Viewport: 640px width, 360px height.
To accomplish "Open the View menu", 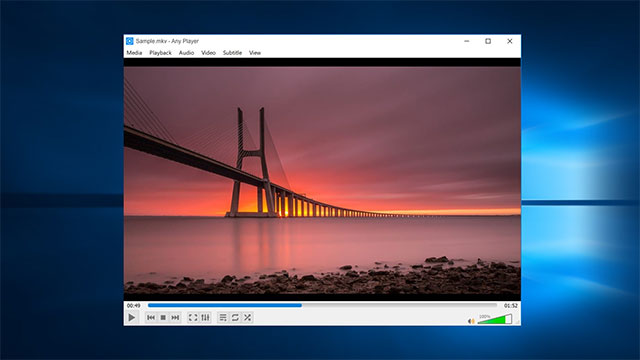I will coord(255,53).
